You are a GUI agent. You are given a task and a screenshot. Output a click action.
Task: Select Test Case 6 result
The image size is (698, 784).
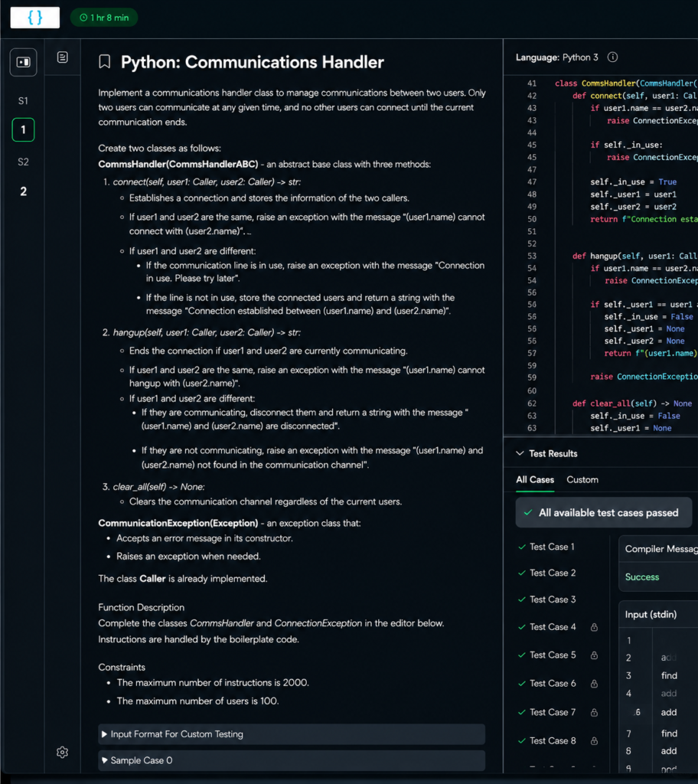[546, 684]
